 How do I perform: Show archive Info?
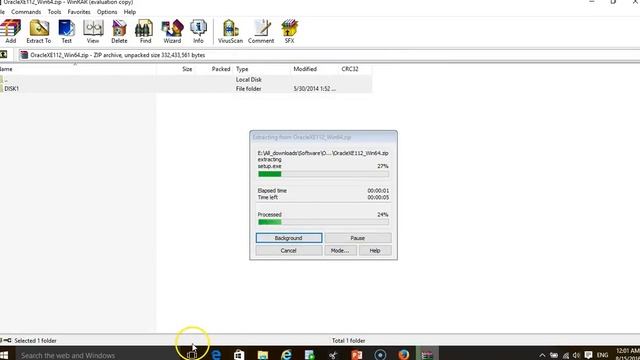(x=198, y=31)
